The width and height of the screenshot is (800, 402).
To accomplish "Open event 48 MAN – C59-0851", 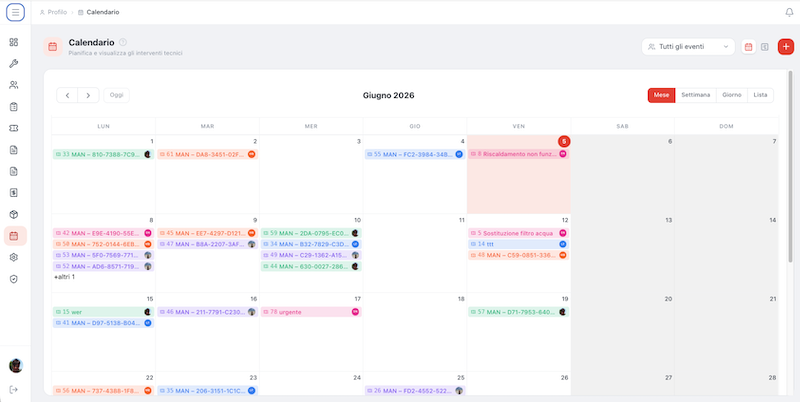I will pos(518,255).
